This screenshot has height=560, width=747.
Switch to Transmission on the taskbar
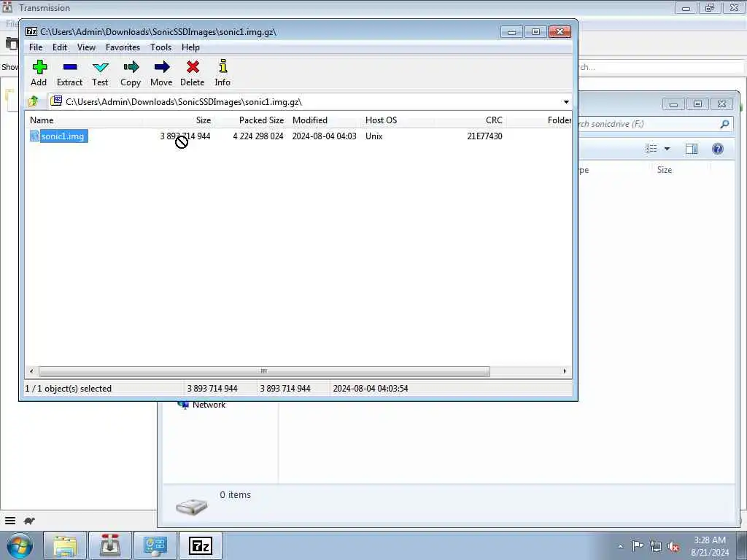[110, 545]
